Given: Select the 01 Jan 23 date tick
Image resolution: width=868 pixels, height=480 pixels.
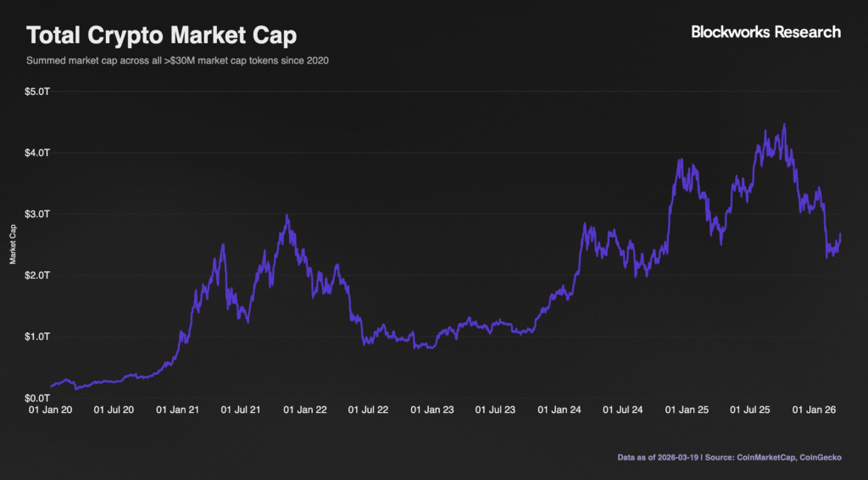Looking at the screenshot, I should point(434,410).
